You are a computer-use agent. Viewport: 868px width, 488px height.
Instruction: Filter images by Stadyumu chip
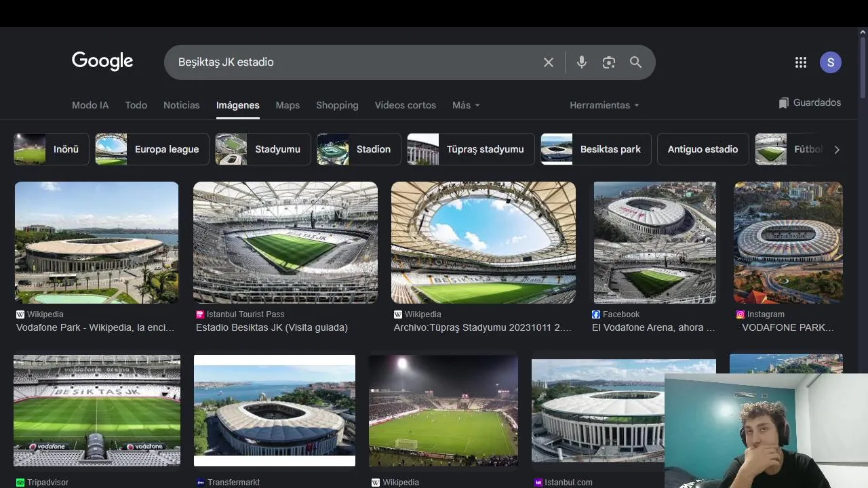click(x=263, y=149)
